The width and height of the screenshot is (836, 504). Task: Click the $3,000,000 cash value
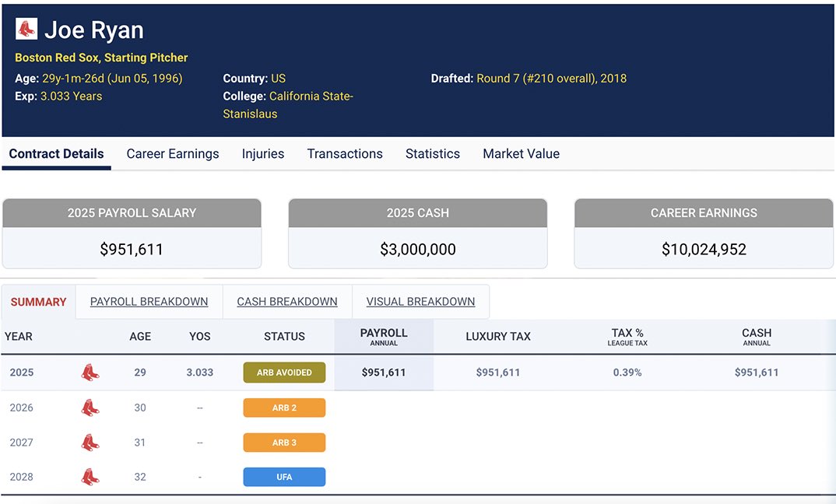pyautogui.click(x=417, y=250)
